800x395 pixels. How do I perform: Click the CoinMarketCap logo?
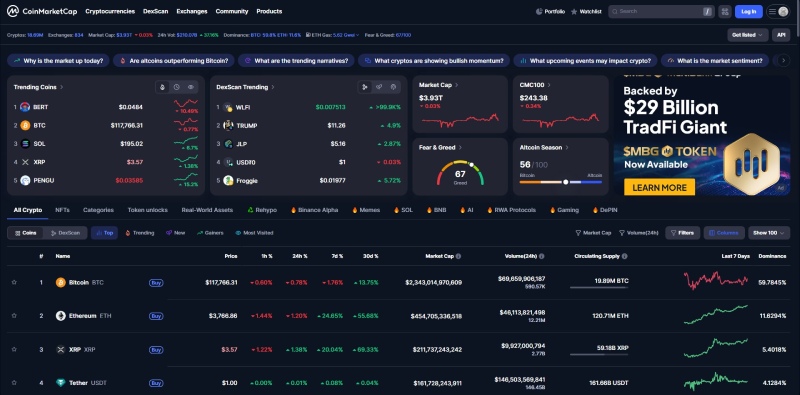click(x=42, y=11)
